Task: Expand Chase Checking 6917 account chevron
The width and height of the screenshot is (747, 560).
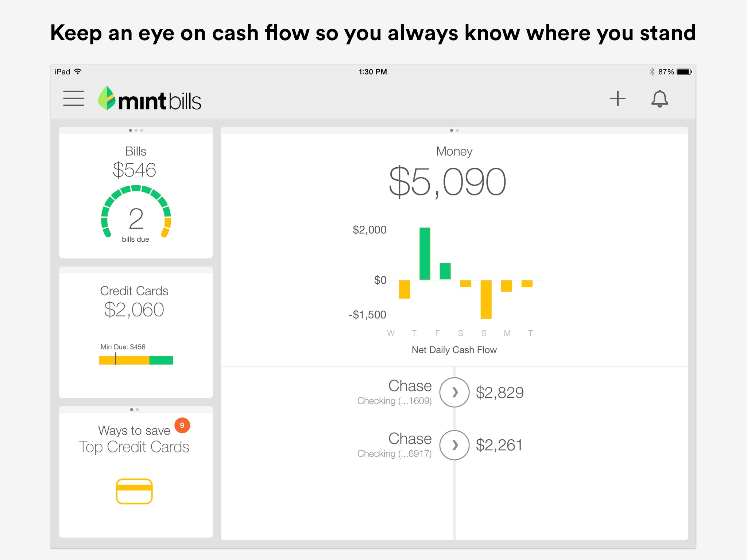Action: pos(454,445)
